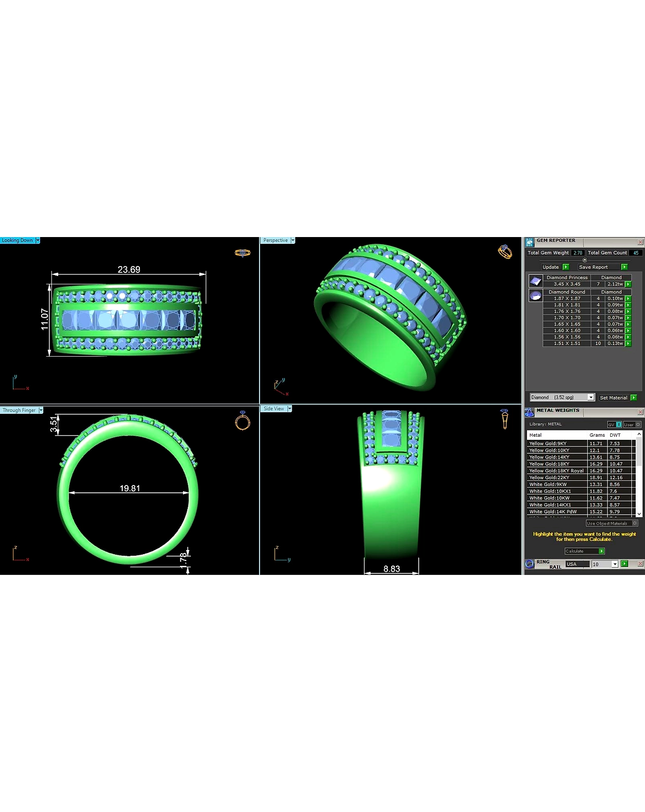
Task: Click the Metal Weights scale icon
Action: tap(530, 412)
